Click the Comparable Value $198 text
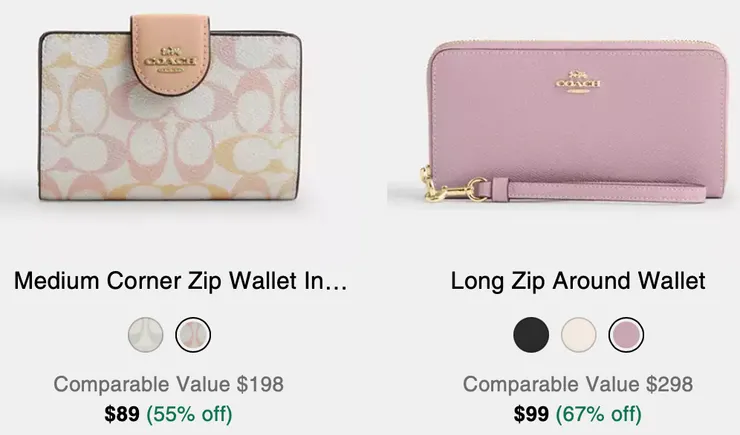 (x=168, y=384)
